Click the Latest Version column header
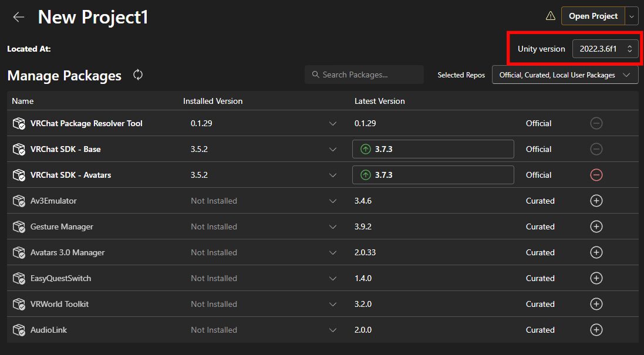 click(379, 101)
